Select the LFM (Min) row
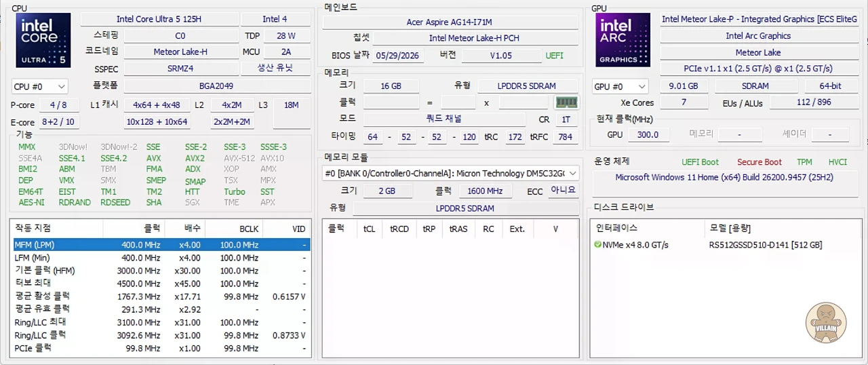The image size is (868, 365). point(160,258)
